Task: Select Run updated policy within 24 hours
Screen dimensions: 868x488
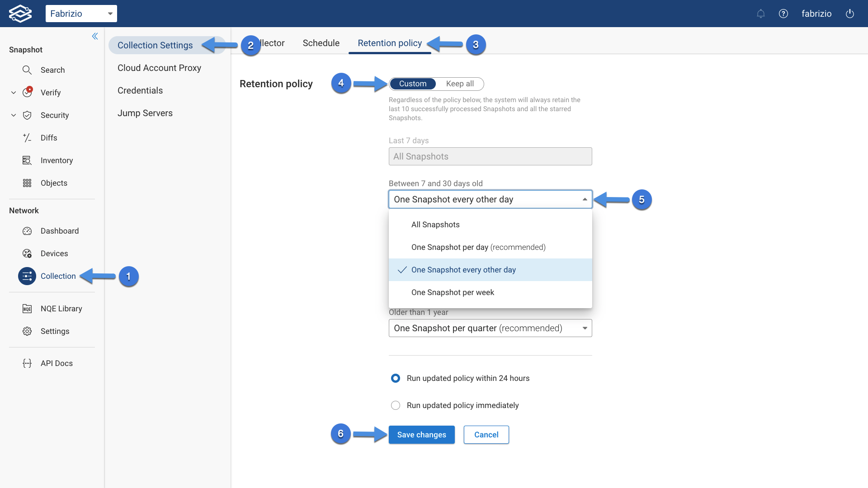Action: (396, 378)
